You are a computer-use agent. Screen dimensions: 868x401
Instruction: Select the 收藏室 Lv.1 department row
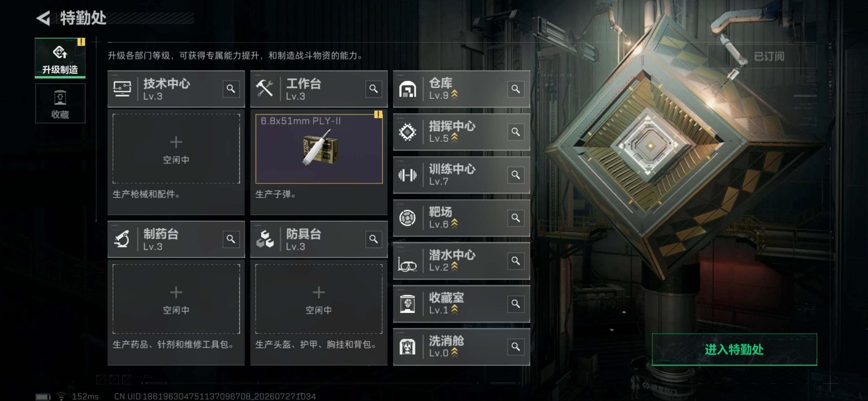coord(461,304)
